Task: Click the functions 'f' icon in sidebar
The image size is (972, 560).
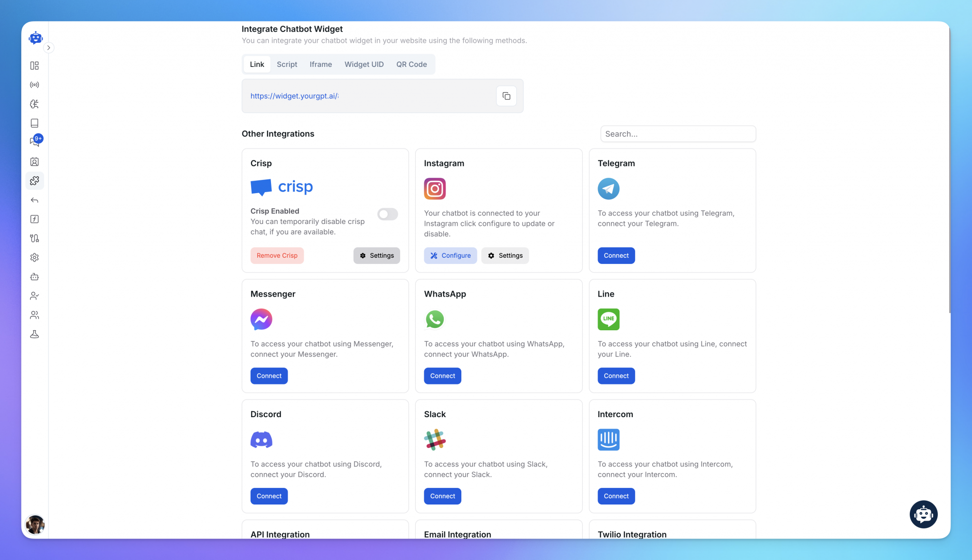Action: 34,219
